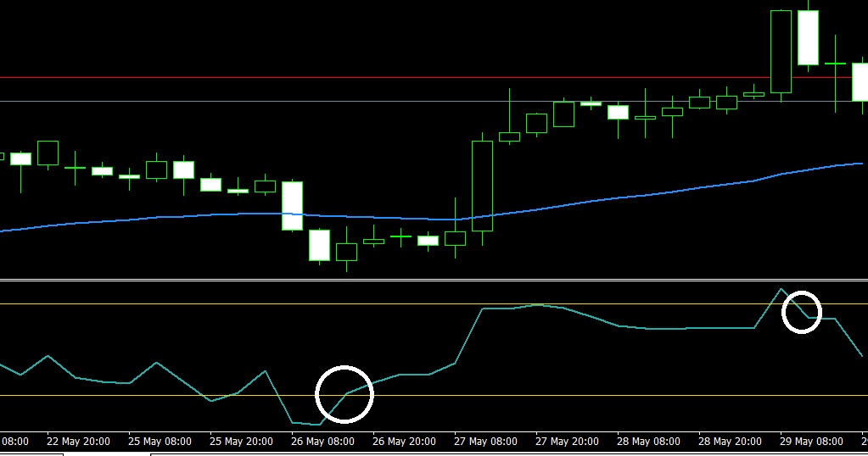Click the 22 May 20:00 time label
The width and height of the screenshot is (868, 456).
(x=77, y=442)
